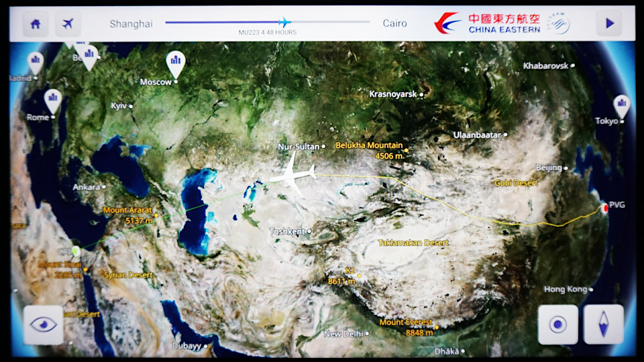This screenshot has height=362, width=644.
Task: Tap the white airplane marker on the map
Action: click(x=293, y=174)
